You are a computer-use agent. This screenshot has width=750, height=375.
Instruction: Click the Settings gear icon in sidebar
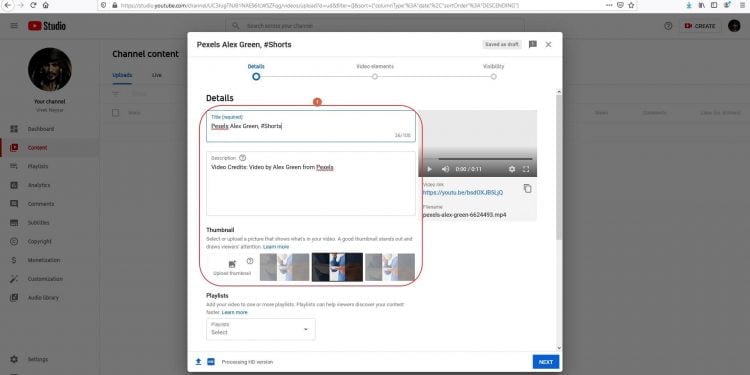pyautogui.click(x=14, y=359)
